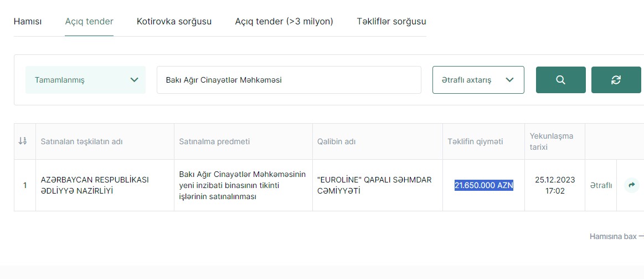Click the highlighted 21.650.000 AZN price

[x=483, y=185]
